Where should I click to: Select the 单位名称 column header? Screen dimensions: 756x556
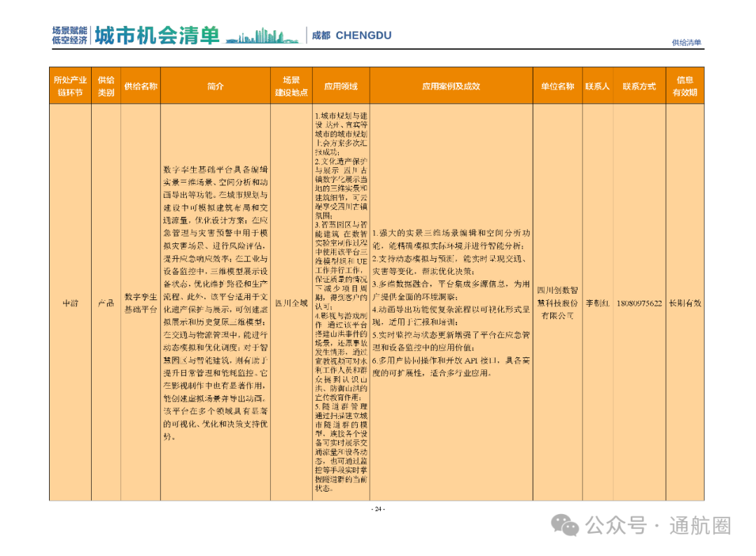[x=557, y=86]
